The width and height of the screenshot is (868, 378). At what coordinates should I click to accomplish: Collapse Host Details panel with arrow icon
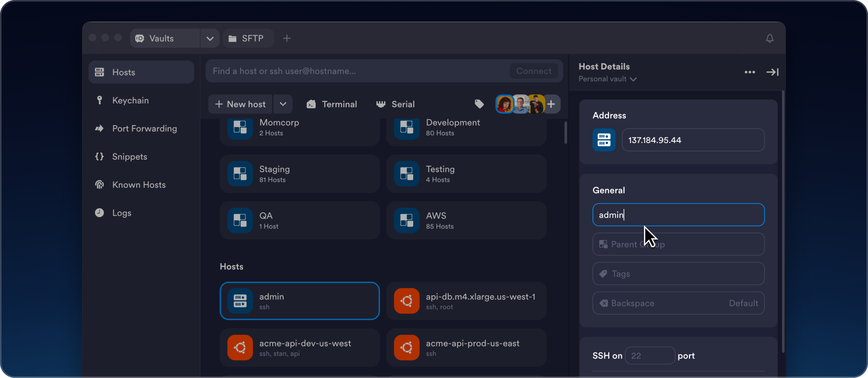point(772,72)
